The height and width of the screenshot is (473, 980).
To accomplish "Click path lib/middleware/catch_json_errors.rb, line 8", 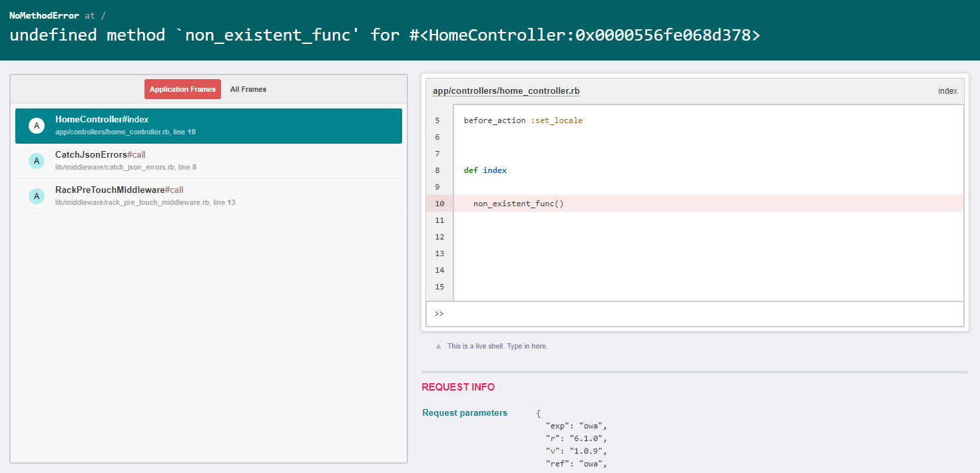I will [x=126, y=167].
